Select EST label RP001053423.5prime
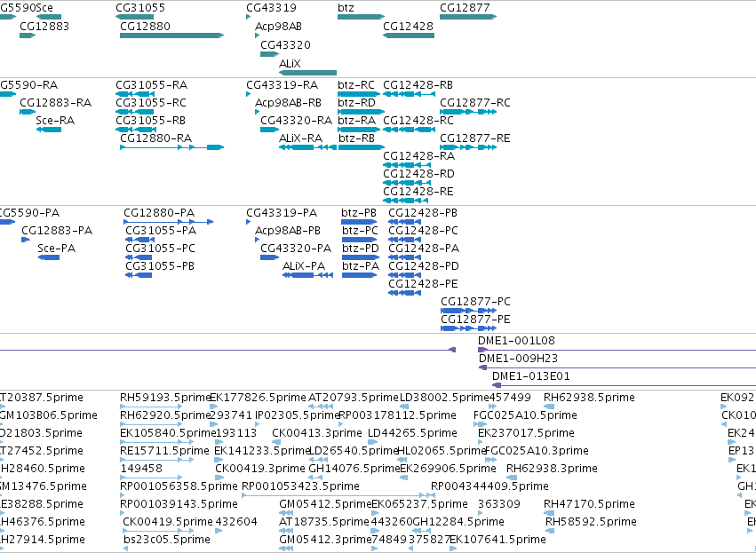 click(x=300, y=486)
